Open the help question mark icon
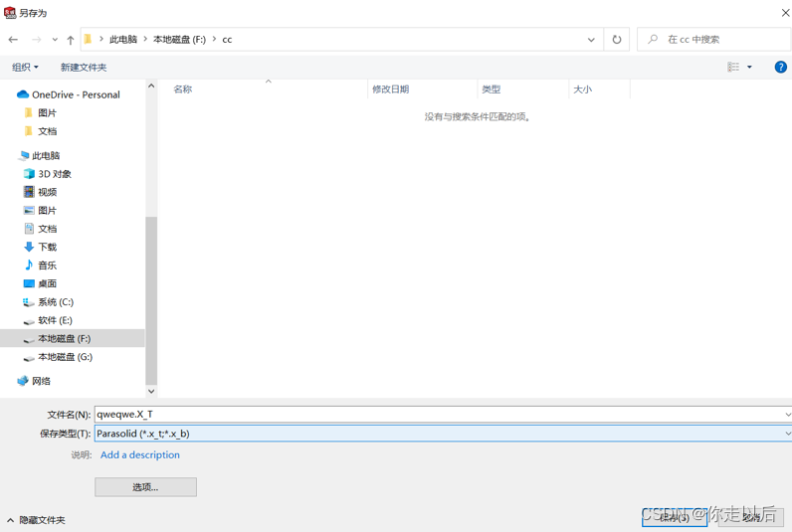 point(780,67)
